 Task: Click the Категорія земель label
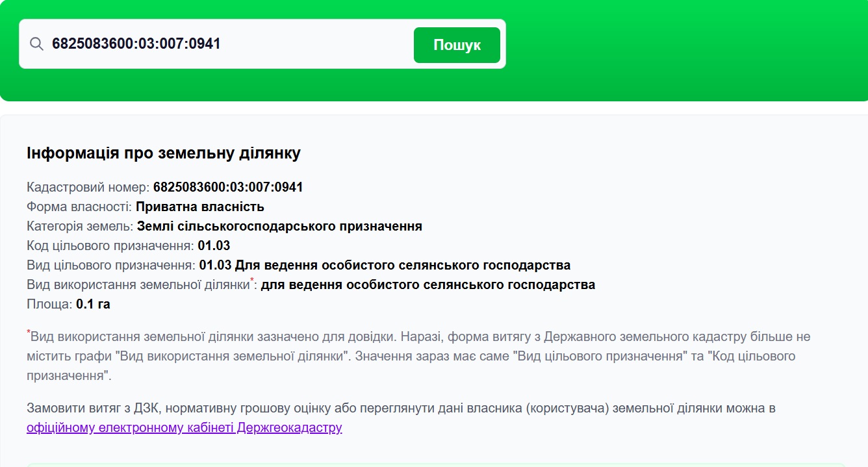tap(81, 227)
